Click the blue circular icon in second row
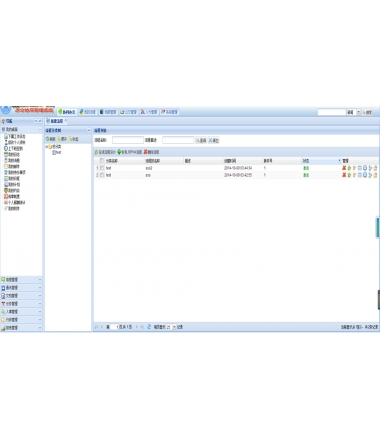 click(365, 175)
